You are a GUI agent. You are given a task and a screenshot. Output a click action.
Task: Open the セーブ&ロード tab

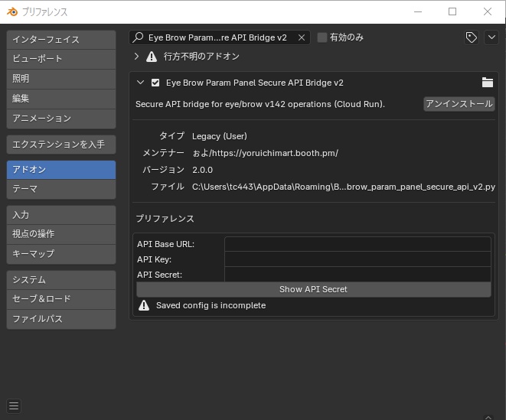[x=61, y=299]
